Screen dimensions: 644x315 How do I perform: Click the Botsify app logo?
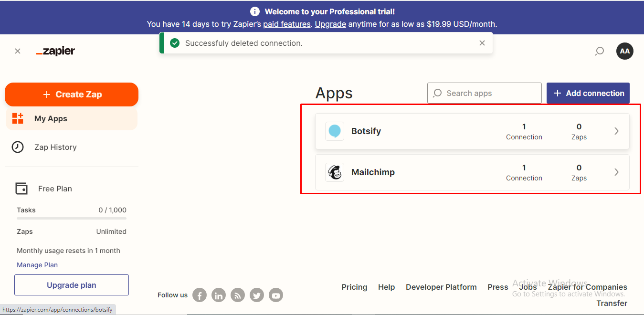point(335,131)
